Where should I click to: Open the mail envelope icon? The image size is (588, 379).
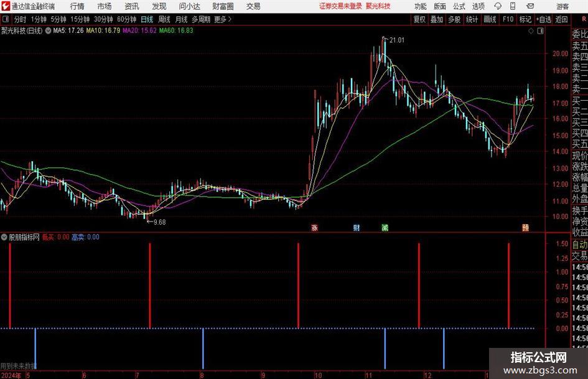(x=530, y=6)
